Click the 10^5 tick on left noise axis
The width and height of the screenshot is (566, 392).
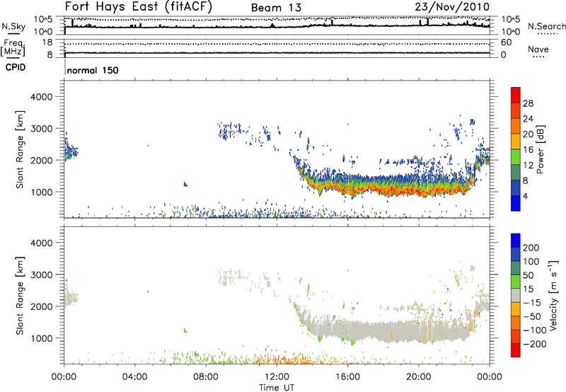43,19
